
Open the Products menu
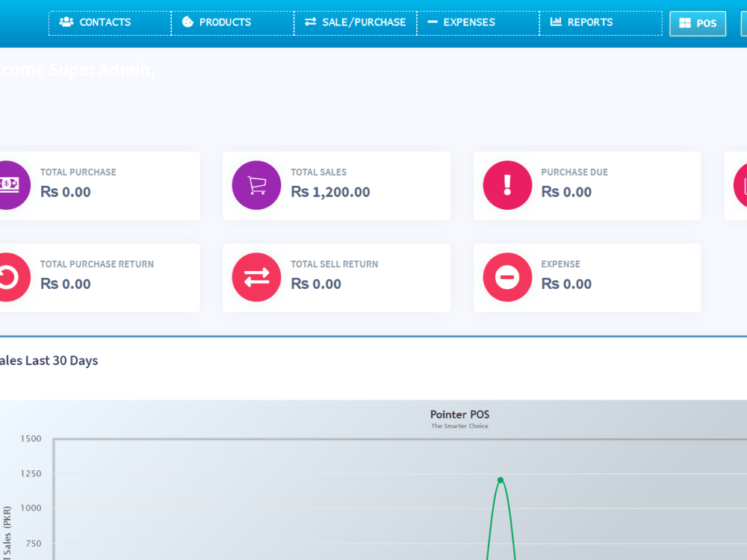[x=232, y=23]
